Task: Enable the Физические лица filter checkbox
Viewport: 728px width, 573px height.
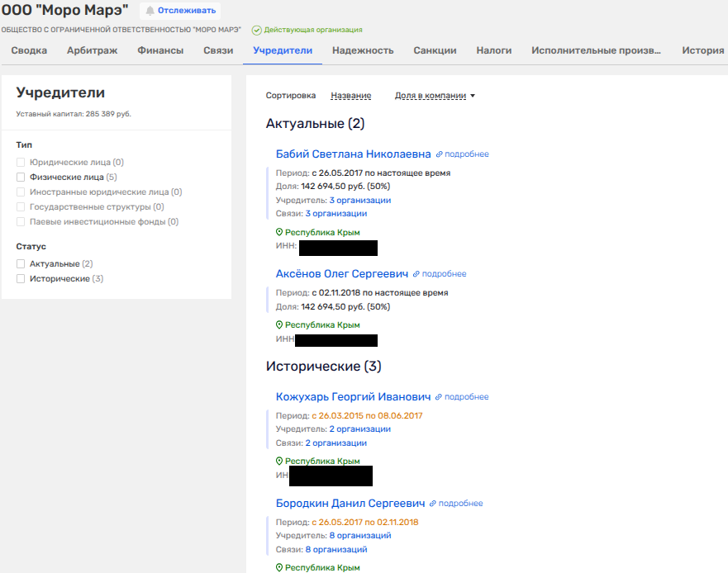Action: click(21, 177)
